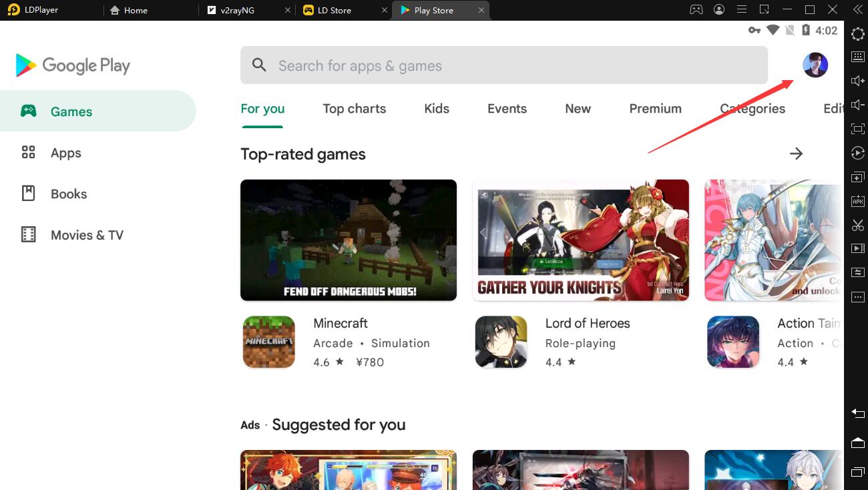This screenshot has width=868, height=490.
Task: Click the Search for apps & games field
Action: point(504,65)
